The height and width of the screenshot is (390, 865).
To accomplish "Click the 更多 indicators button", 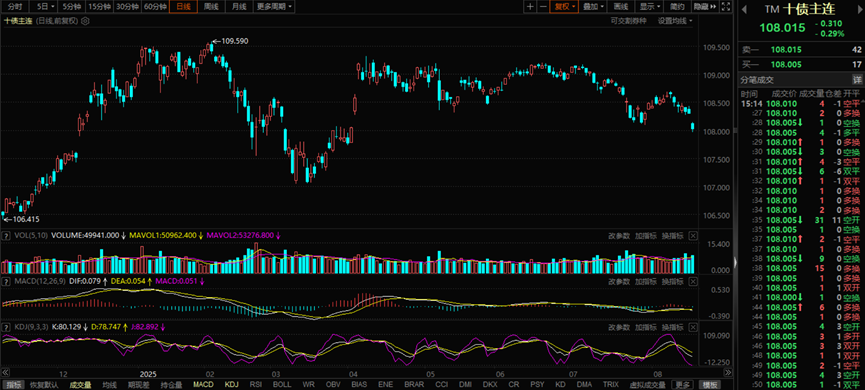I will point(683,384).
